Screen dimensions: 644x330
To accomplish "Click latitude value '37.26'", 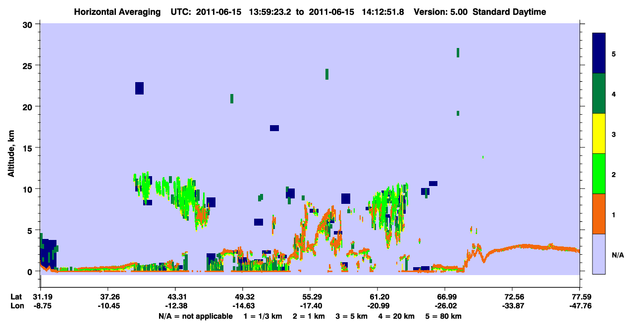I will [107, 297].
